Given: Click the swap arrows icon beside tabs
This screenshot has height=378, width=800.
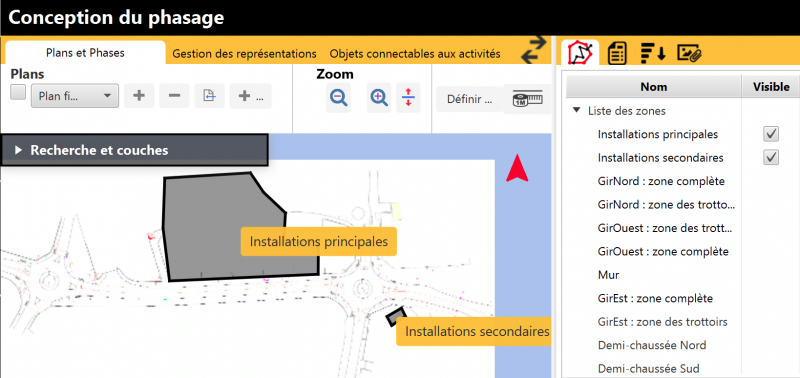Looking at the screenshot, I should click(533, 50).
